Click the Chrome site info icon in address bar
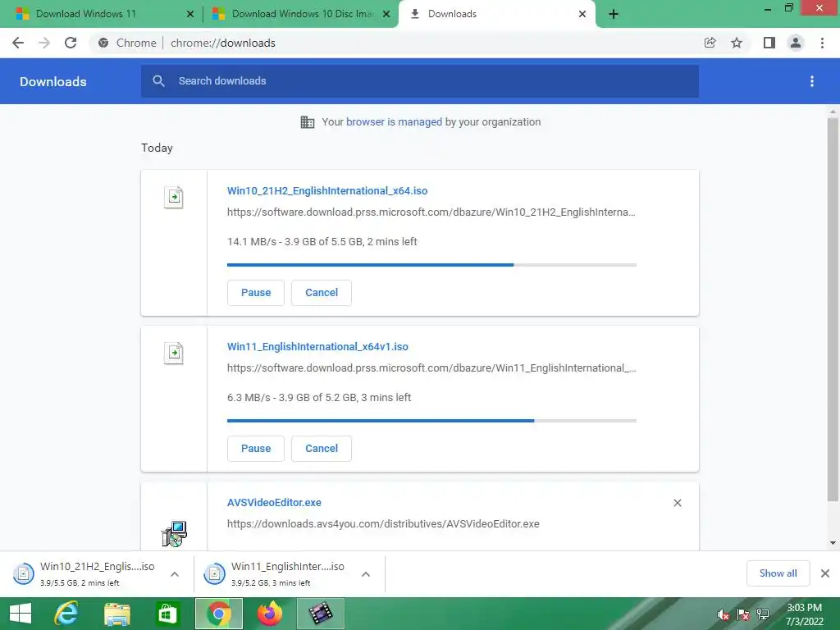The image size is (840, 630). (103, 43)
